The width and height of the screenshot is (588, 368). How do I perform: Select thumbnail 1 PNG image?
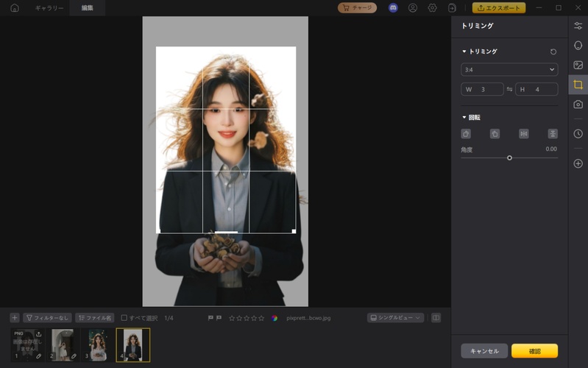pos(27,345)
